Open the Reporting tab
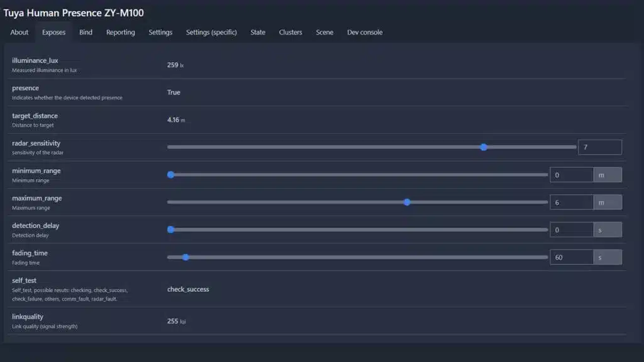Screen dimensions: 644x362 pyautogui.click(x=120, y=32)
